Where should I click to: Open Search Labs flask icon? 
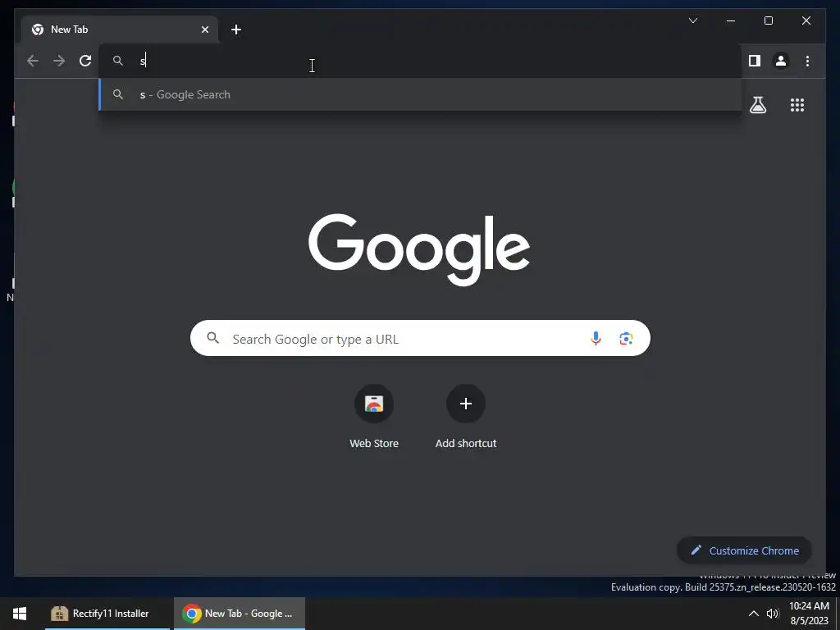click(x=757, y=105)
